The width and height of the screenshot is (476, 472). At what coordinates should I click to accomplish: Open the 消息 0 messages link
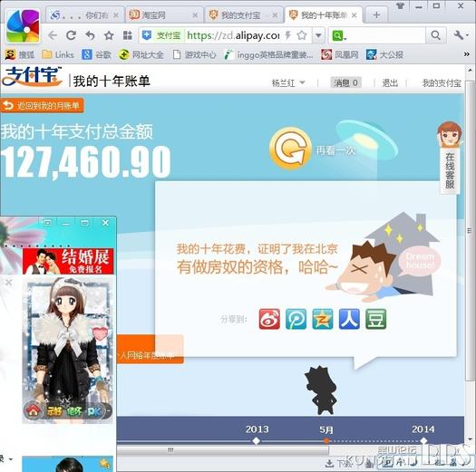pyautogui.click(x=345, y=82)
